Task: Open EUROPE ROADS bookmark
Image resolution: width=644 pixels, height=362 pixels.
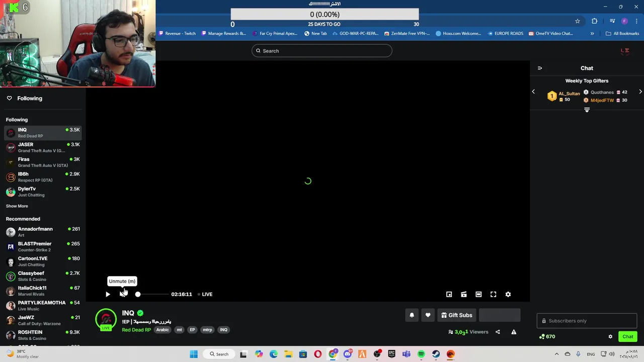Action: 506,34
